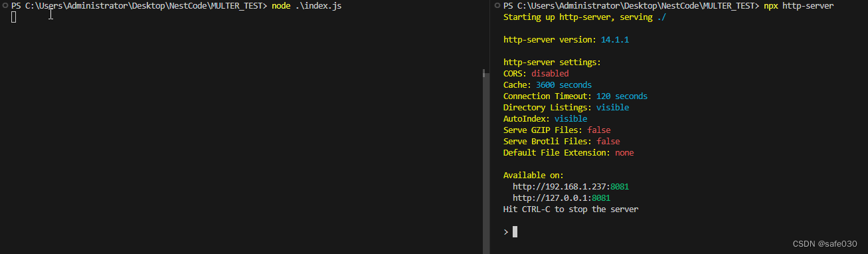Open the http://127.0.0.1:8081 link

point(562,198)
